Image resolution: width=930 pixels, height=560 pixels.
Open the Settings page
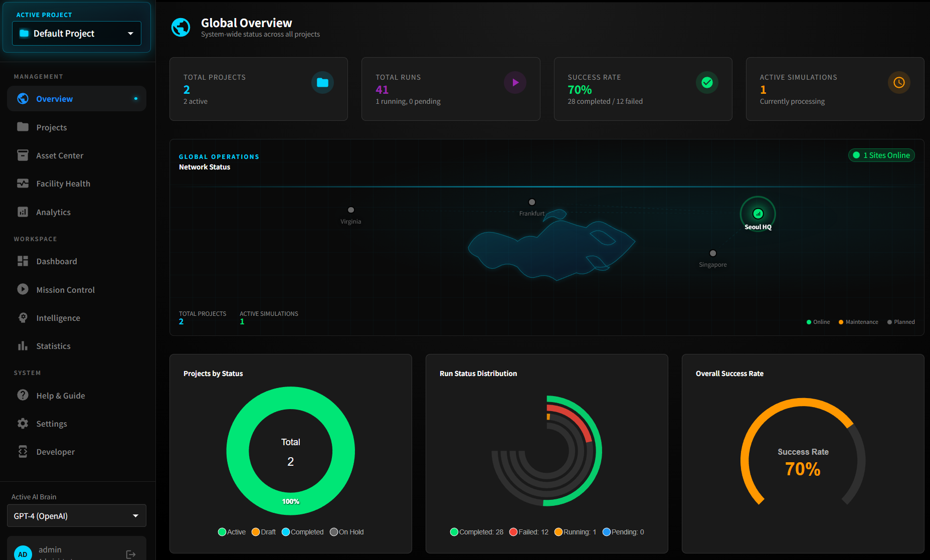[x=52, y=424]
